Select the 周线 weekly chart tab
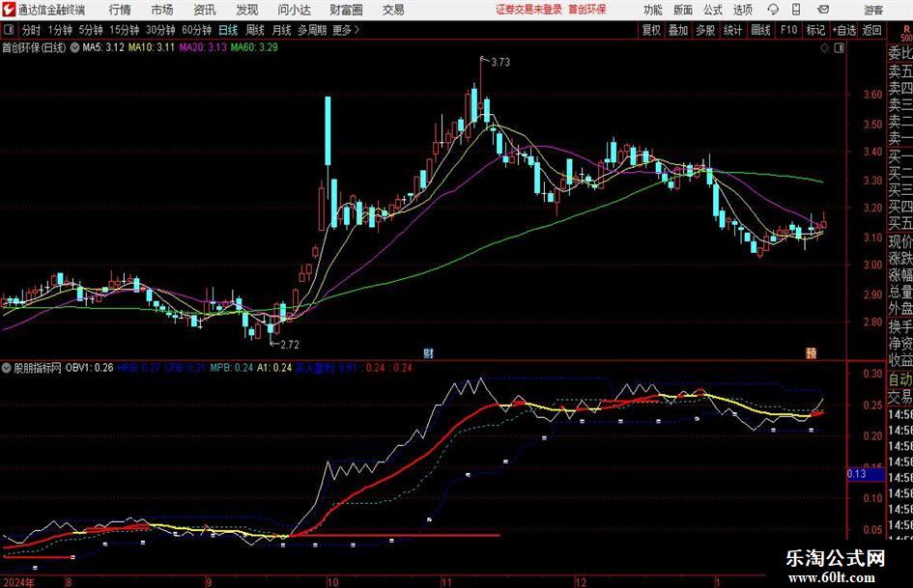913x588 pixels. click(254, 30)
